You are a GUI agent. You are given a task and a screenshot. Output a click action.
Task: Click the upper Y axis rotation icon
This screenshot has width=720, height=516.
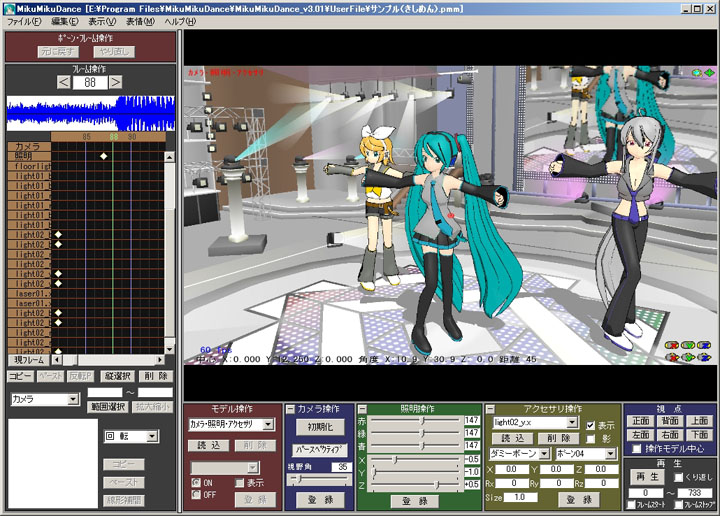click(688, 345)
